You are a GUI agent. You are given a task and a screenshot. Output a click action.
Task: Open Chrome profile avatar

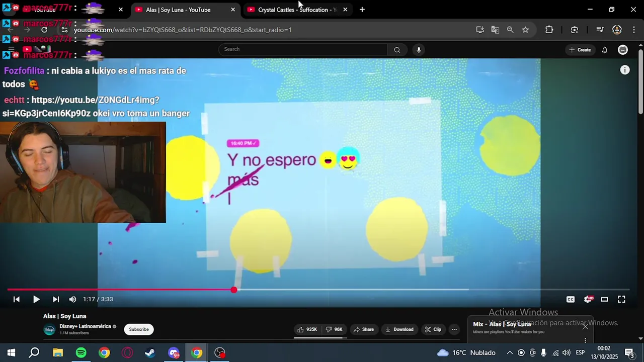pos(617,30)
